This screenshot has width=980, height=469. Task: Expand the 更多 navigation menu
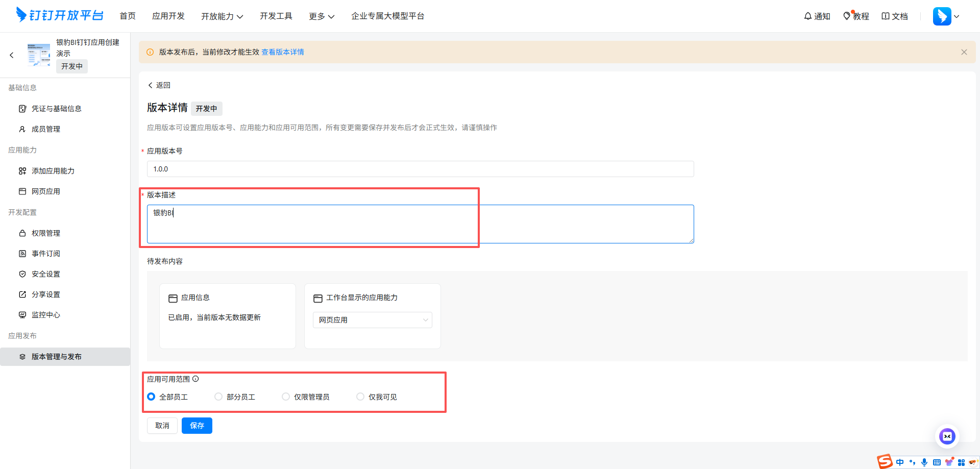[x=321, y=16]
